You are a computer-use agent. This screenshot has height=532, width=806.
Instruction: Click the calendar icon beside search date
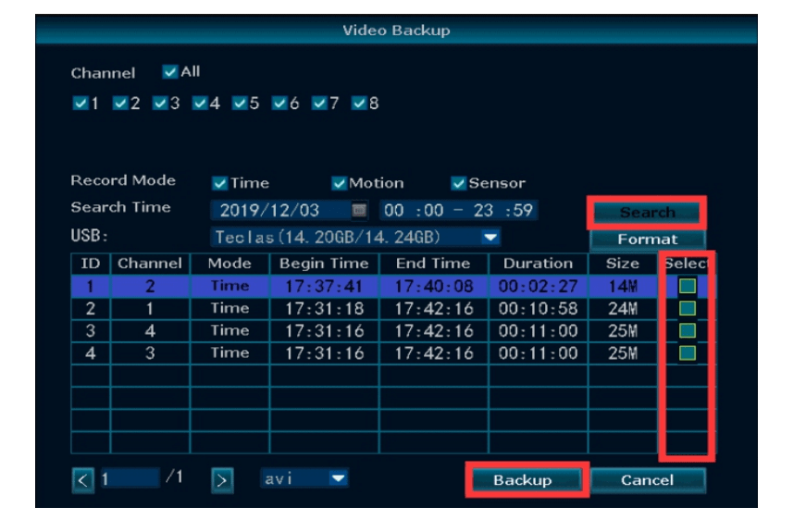click(360, 211)
